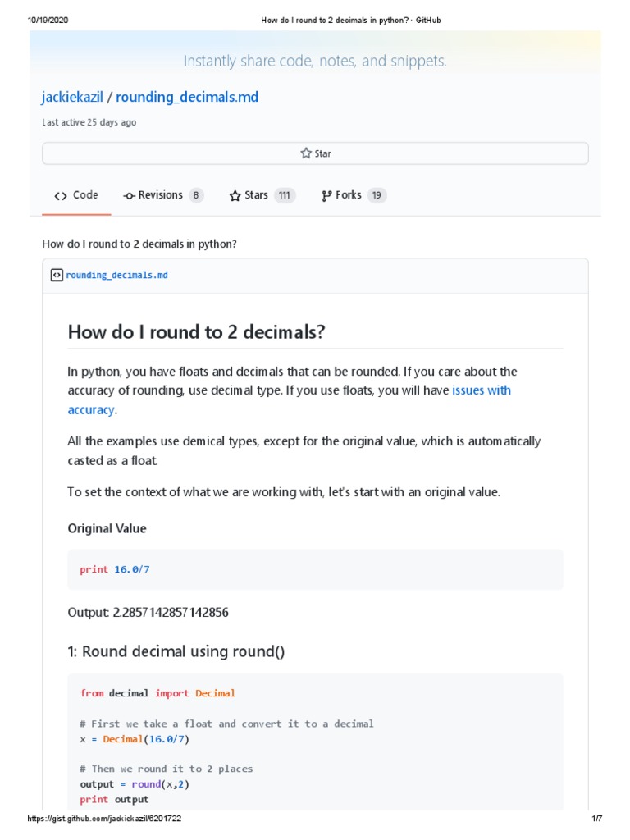Click the code brackets icon on Code tab
The height and width of the screenshot is (840, 630).
pyautogui.click(x=61, y=196)
